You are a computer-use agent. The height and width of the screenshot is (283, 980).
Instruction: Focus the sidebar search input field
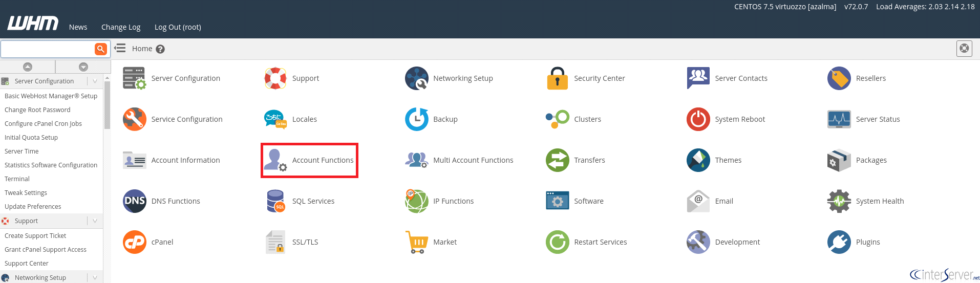(x=48, y=49)
